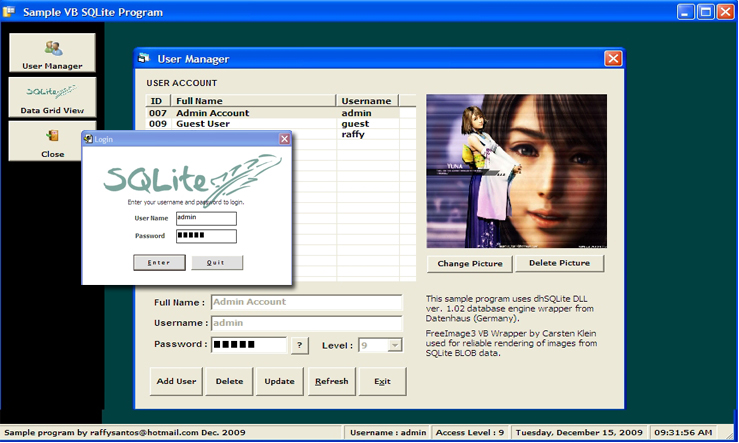Click the Delete Picture button
Screen dimensions: 739x443
coord(560,263)
